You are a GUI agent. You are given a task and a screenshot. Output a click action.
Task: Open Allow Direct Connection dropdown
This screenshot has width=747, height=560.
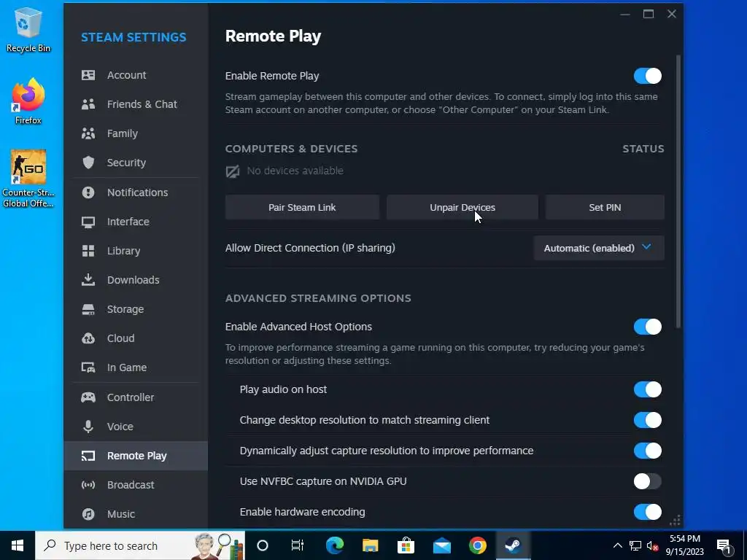point(599,248)
